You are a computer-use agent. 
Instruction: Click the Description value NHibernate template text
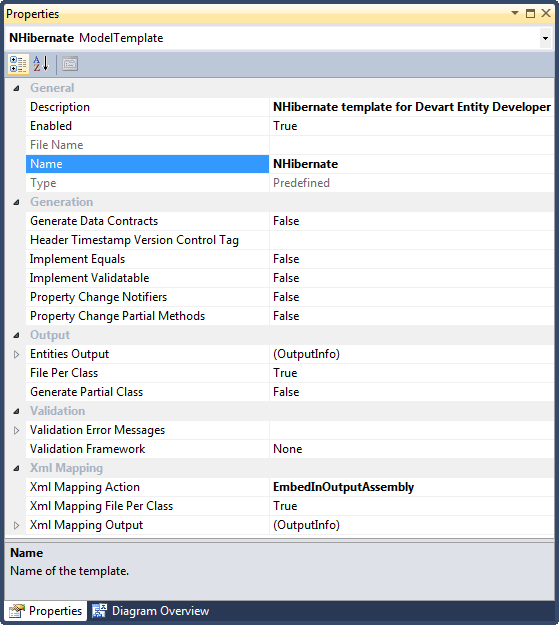click(x=412, y=107)
